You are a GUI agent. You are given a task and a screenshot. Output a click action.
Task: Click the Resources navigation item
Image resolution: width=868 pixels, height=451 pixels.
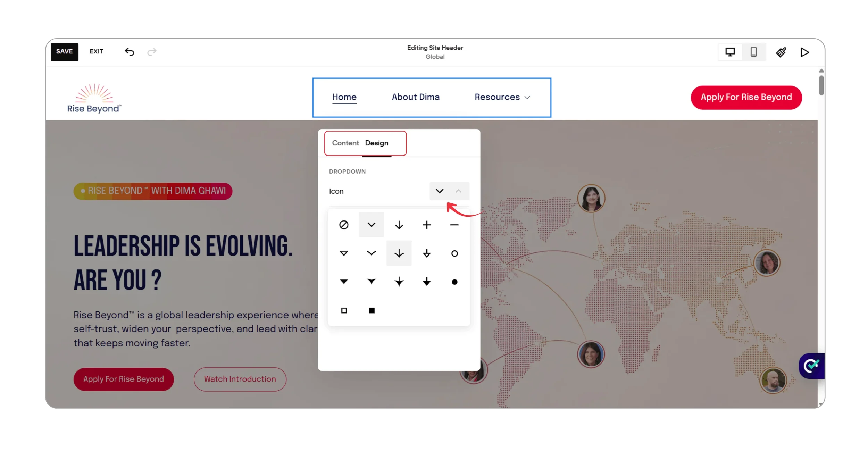[502, 97]
